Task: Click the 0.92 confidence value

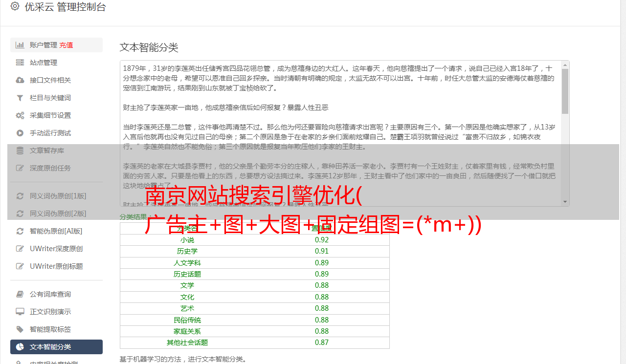Action: pos(322,240)
